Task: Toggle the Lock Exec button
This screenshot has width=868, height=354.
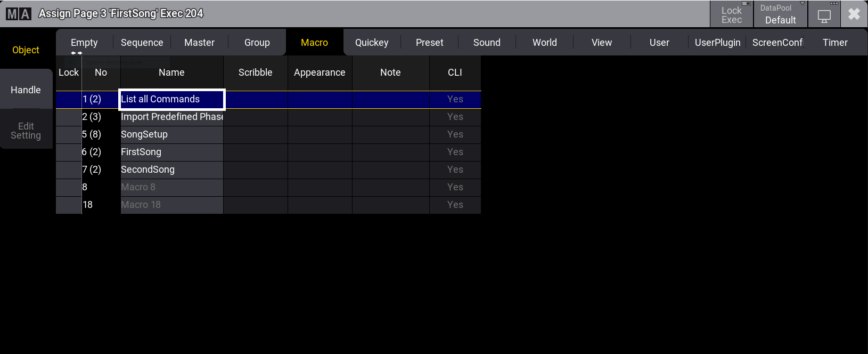Action: [x=731, y=14]
